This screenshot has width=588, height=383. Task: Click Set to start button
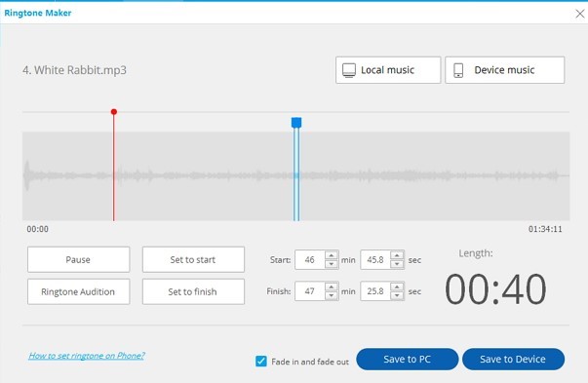193,259
